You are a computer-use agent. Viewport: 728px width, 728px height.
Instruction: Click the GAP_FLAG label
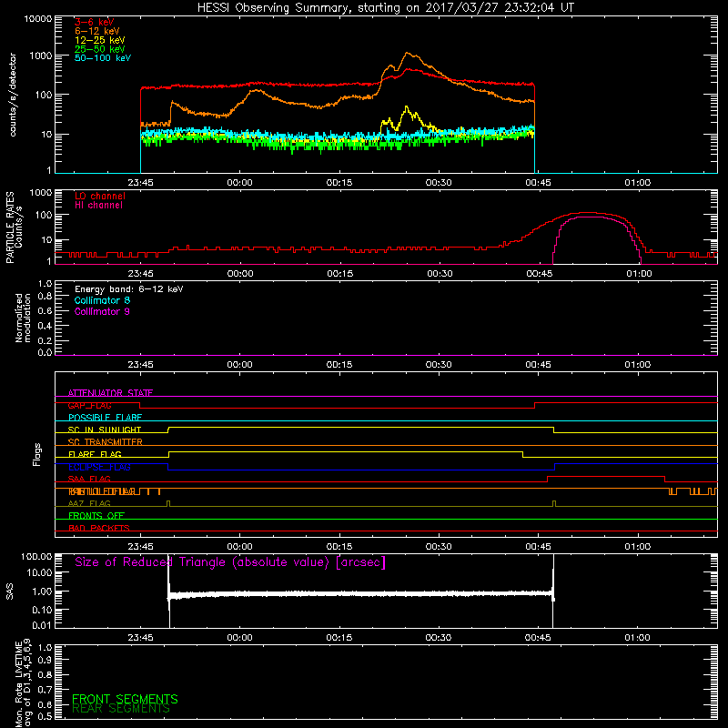[89, 405]
